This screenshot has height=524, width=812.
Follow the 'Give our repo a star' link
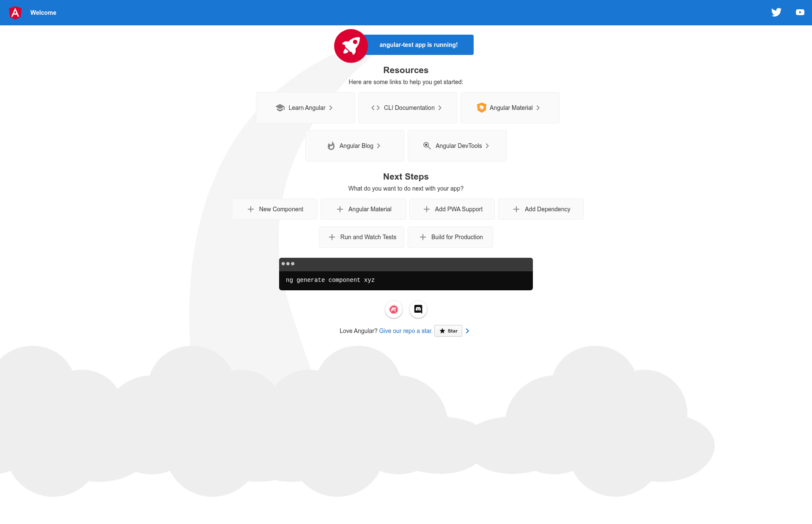(x=406, y=331)
